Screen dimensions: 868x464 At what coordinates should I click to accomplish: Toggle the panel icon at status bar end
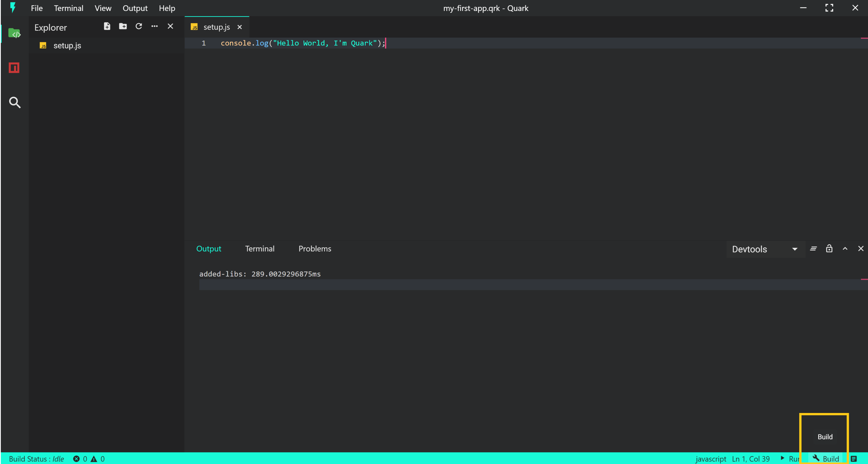(853, 459)
